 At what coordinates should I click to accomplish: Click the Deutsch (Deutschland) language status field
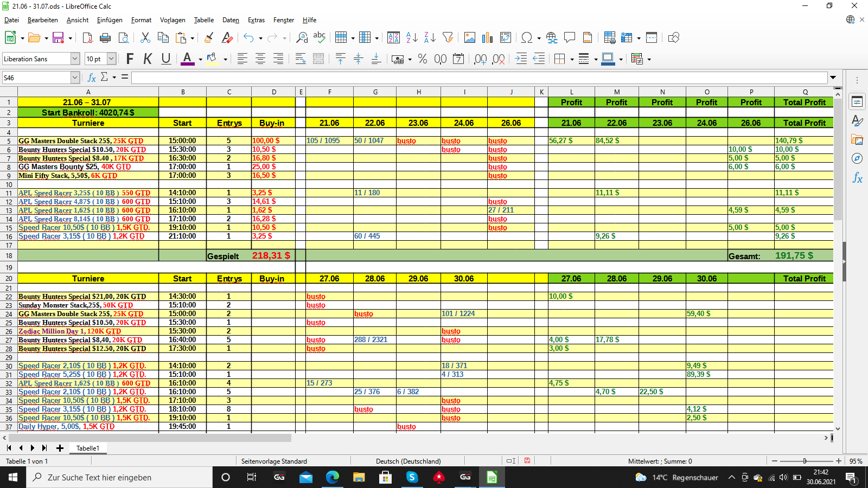pyautogui.click(x=408, y=461)
